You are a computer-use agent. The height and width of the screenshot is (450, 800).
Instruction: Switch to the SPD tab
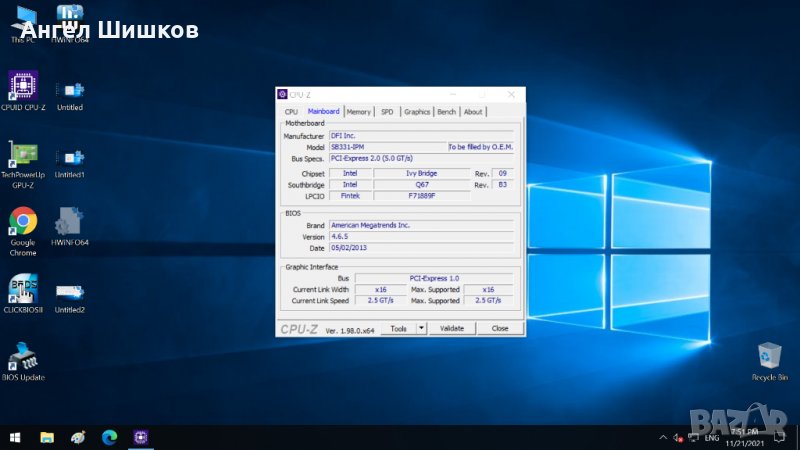pyautogui.click(x=387, y=112)
